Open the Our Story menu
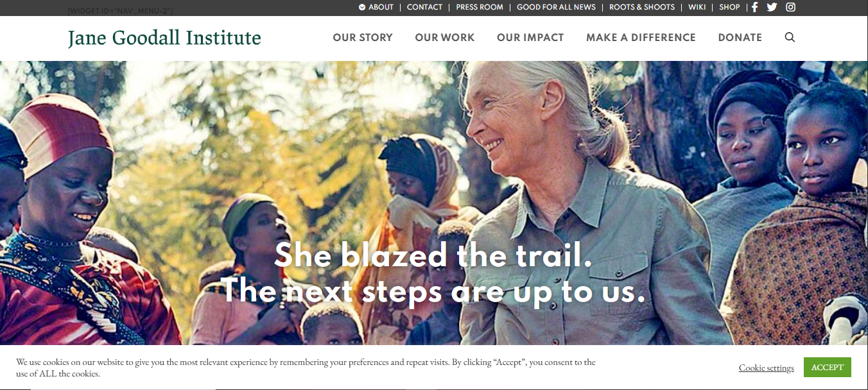 pyautogui.click(x=363, y=37)
